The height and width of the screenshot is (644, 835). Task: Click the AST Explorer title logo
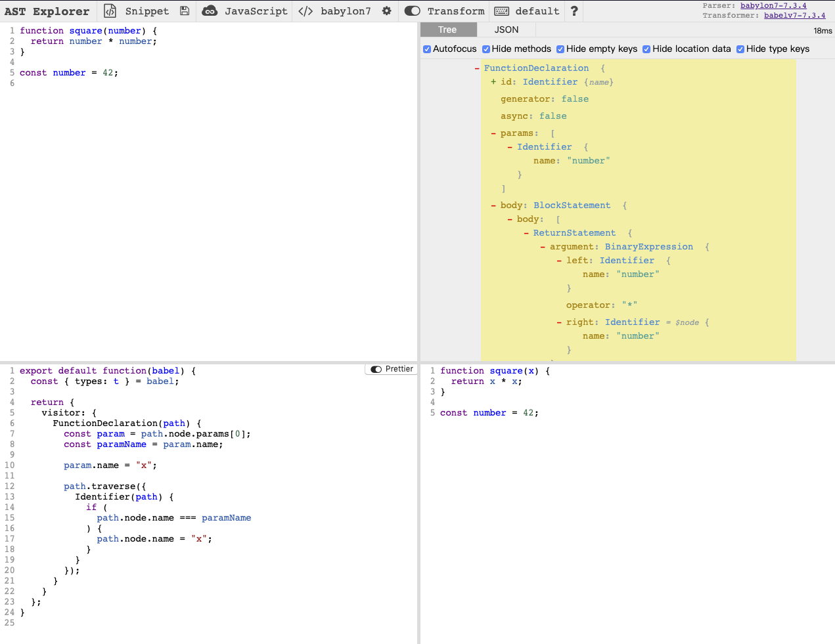tap(47, 11)
